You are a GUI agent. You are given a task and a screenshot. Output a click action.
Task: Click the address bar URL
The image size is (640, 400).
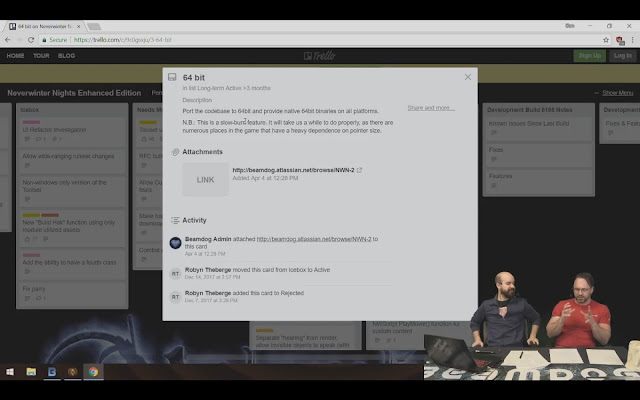click(x=122, y=40)
